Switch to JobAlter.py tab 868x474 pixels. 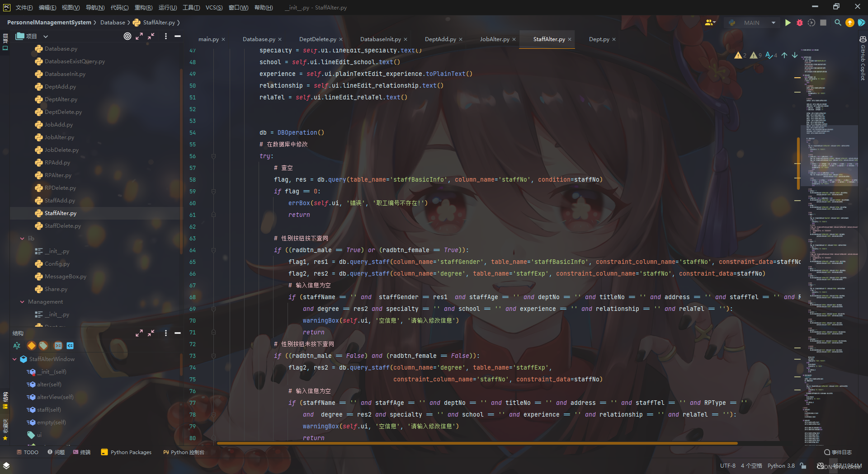click(494, 39)
